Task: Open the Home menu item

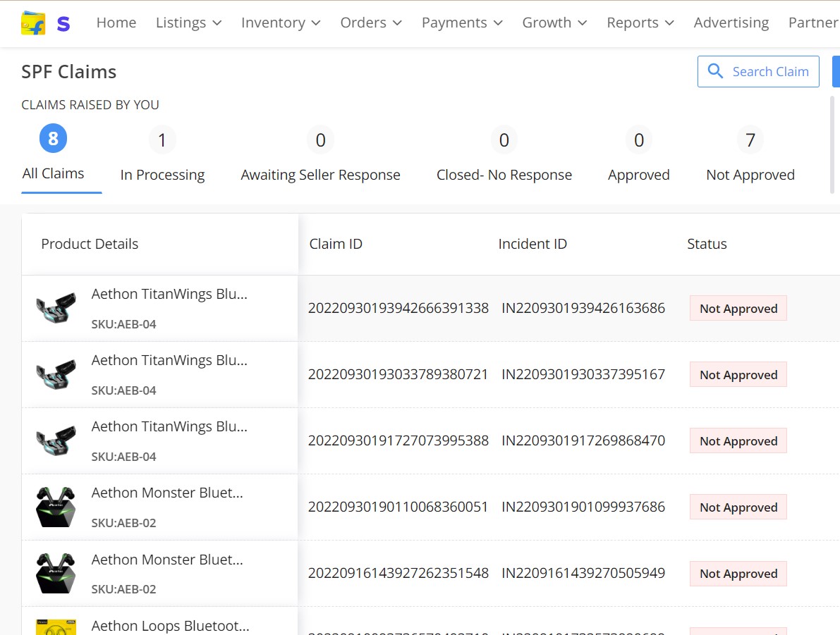Action: (x=116, y=23)
